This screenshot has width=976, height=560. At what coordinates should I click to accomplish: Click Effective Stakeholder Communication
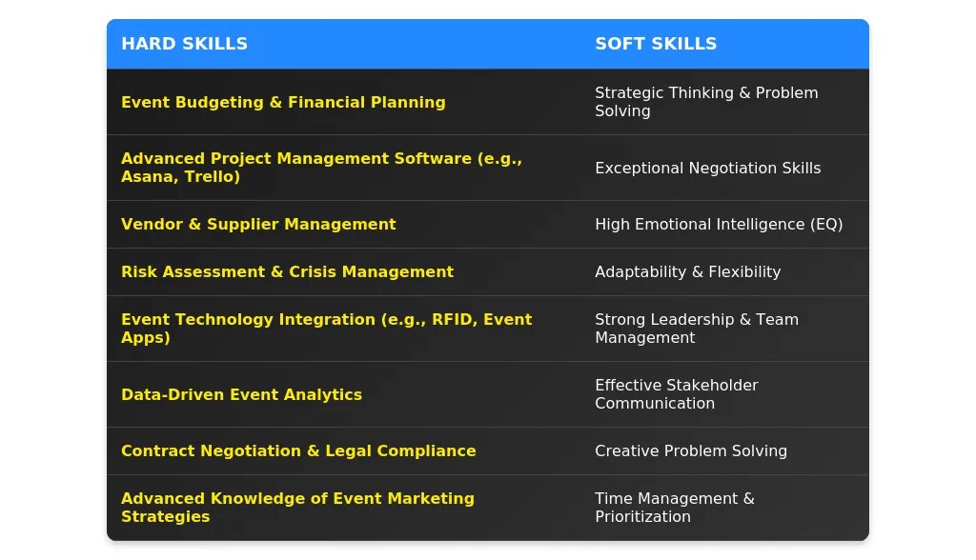pos(677,394)
